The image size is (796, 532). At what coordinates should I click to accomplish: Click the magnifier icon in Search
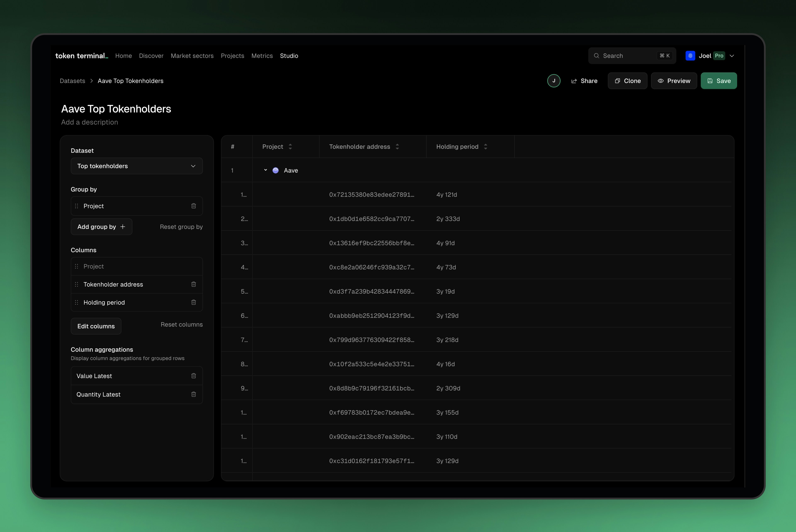coord(596,56)
